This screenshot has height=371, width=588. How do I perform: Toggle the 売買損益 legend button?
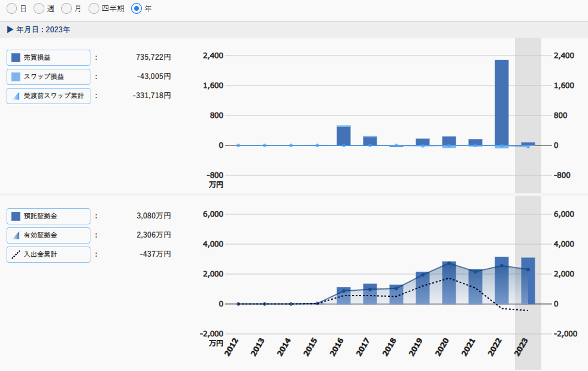coord(49,57)
